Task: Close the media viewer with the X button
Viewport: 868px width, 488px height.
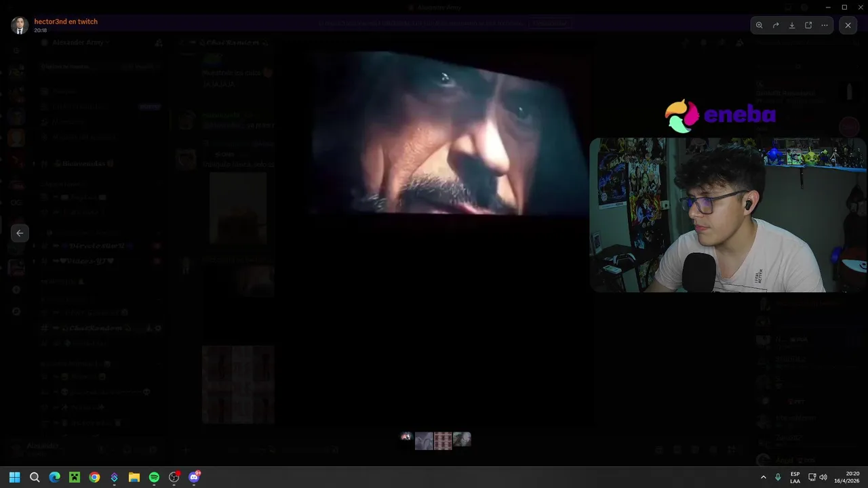Action: (848, 25)
